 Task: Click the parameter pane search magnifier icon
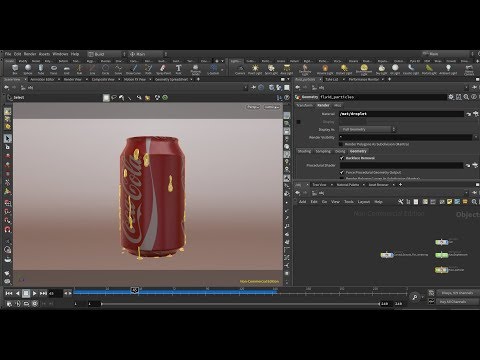coord(466,97)
